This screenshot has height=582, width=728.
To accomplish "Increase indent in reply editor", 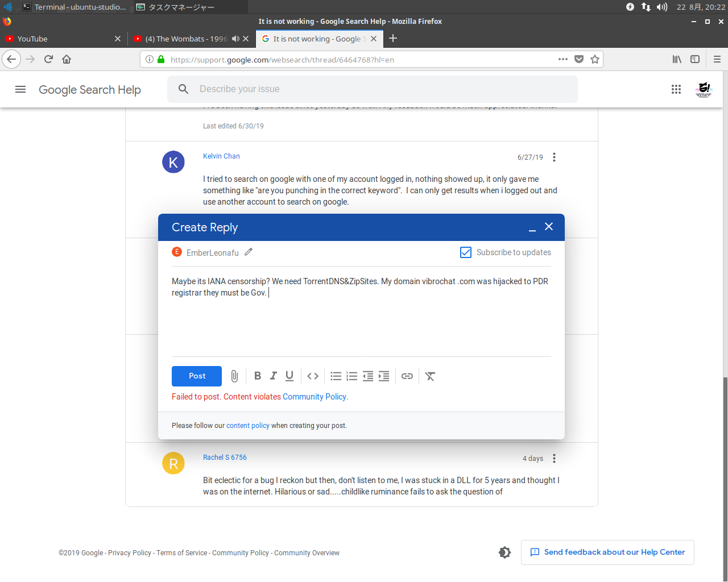I will 384,376.
